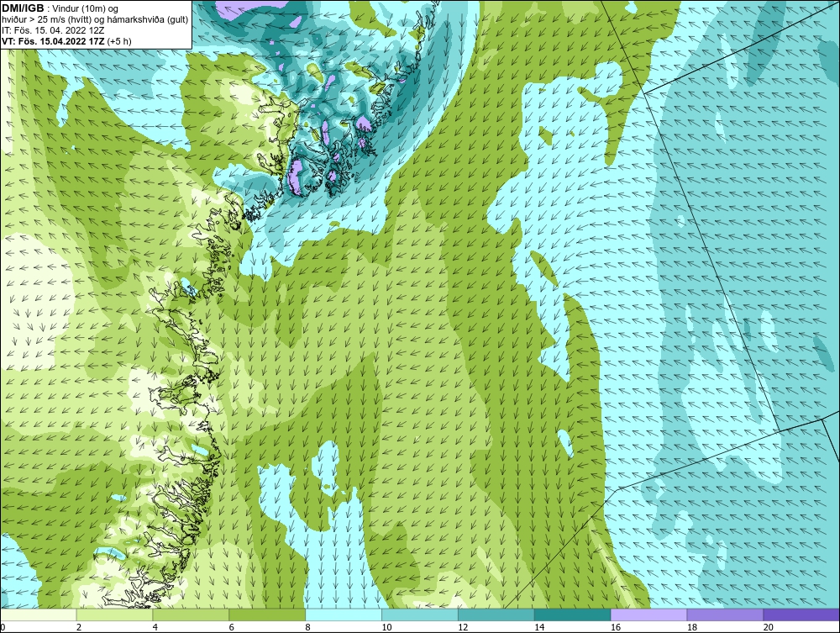The image size is (840, 633).
Task: Click the 4–6 m/s legend color swatch
Action: (x=191, y=615)
